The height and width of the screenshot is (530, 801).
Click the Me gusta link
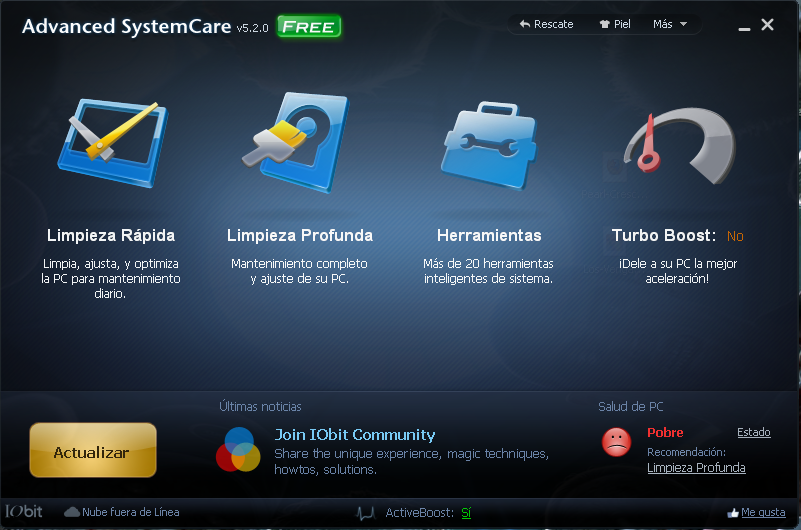tap(763, 512)
